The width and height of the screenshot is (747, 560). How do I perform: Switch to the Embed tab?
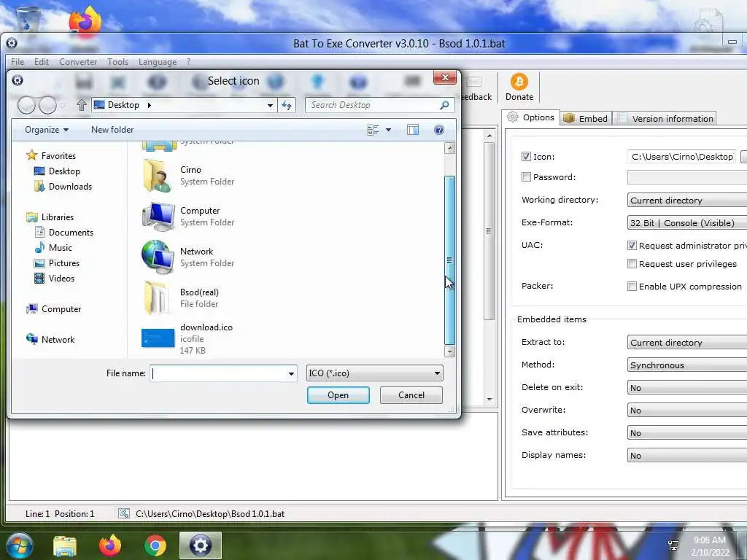(x=586, y=119)
